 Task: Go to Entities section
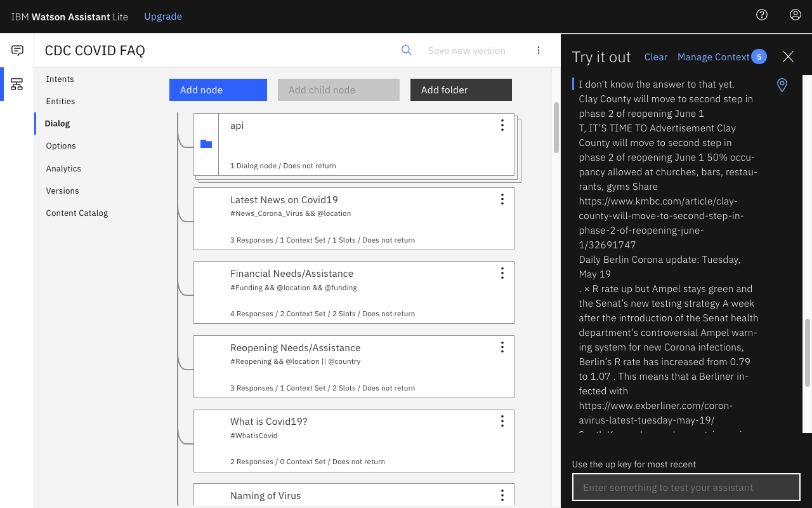point(60,101)
